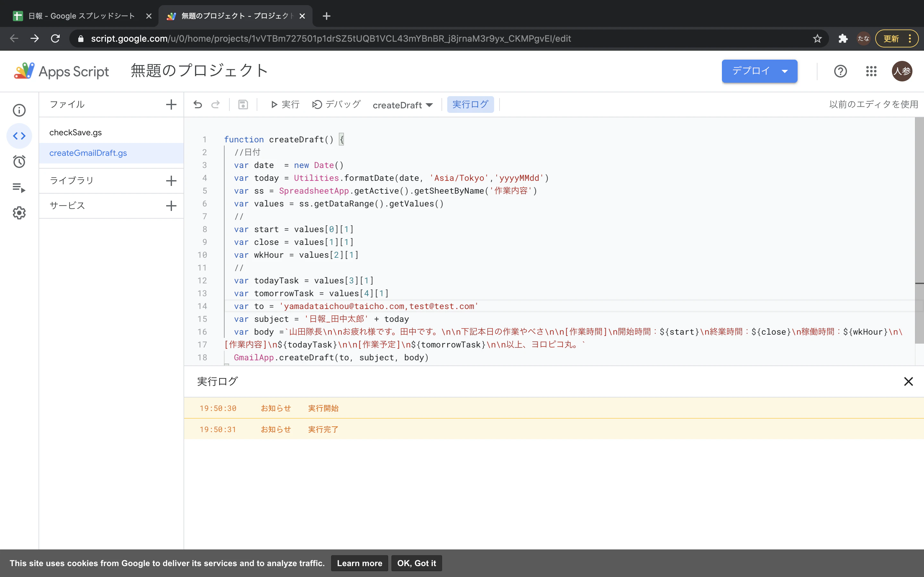This screenshot has height=577, width=924.
Task: Click OK, Got it on cookie banner
Action: point(416,563)
